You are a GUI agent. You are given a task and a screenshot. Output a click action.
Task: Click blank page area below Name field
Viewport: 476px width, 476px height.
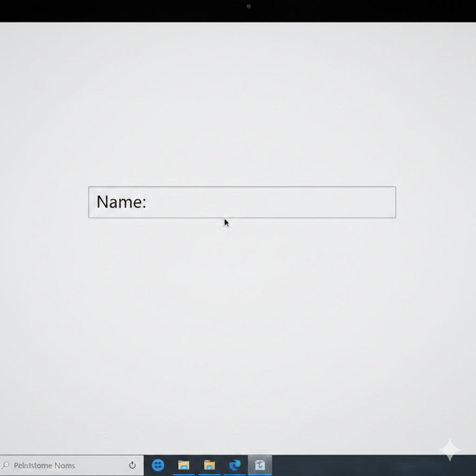tap(242, 325)
